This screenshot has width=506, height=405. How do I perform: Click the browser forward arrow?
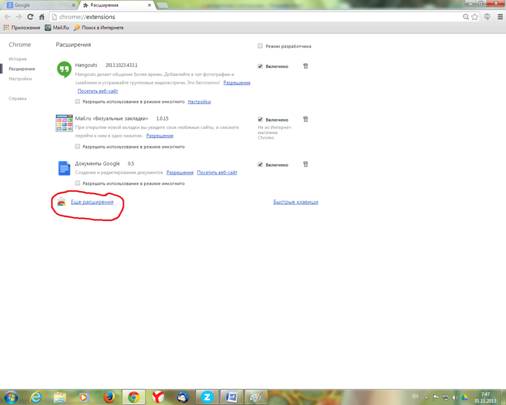coord(18,17)
